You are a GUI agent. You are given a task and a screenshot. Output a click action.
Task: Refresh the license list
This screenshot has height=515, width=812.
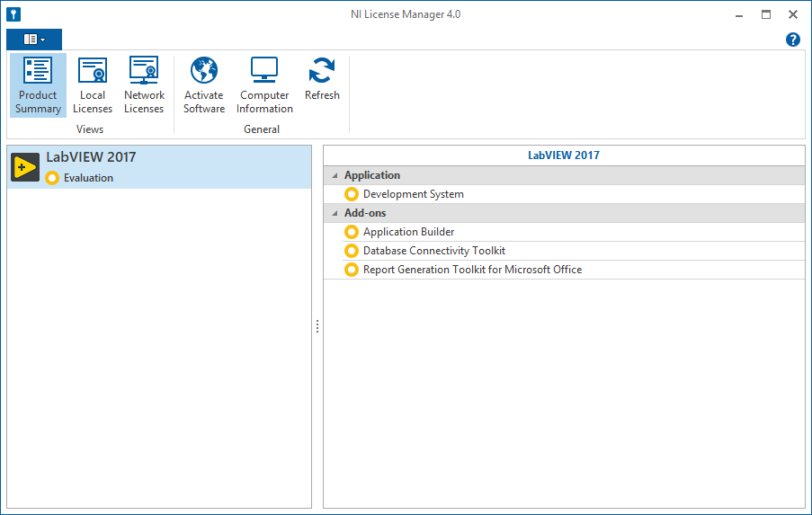[x=322, y=79]
